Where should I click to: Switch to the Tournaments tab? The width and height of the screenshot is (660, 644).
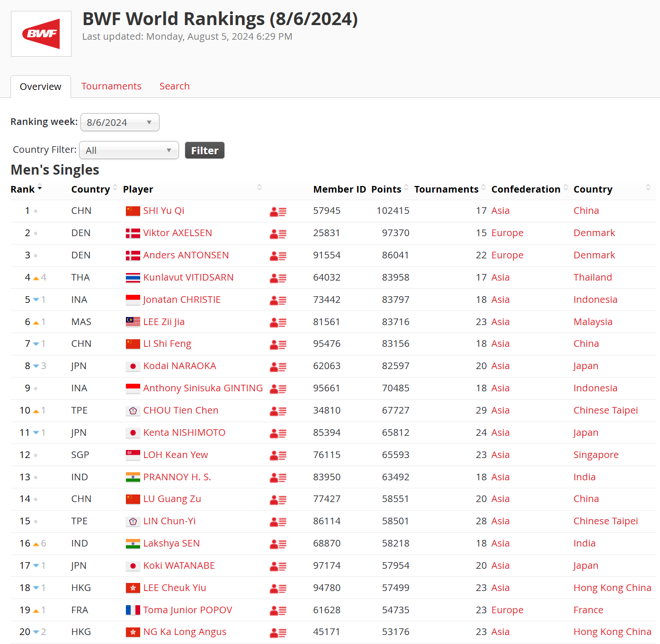(111, 86)
